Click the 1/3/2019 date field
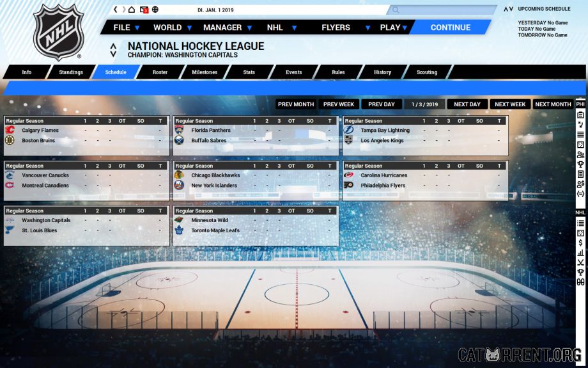 click(x=424, y=104)
